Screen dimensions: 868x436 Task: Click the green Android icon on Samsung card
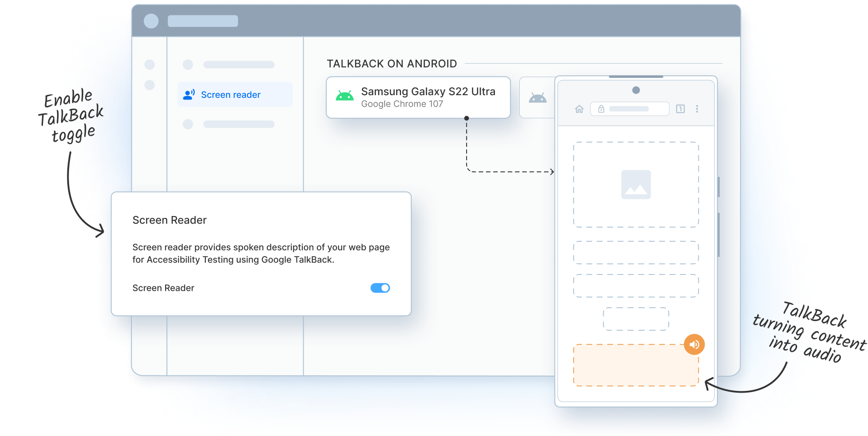pos(344,96)
